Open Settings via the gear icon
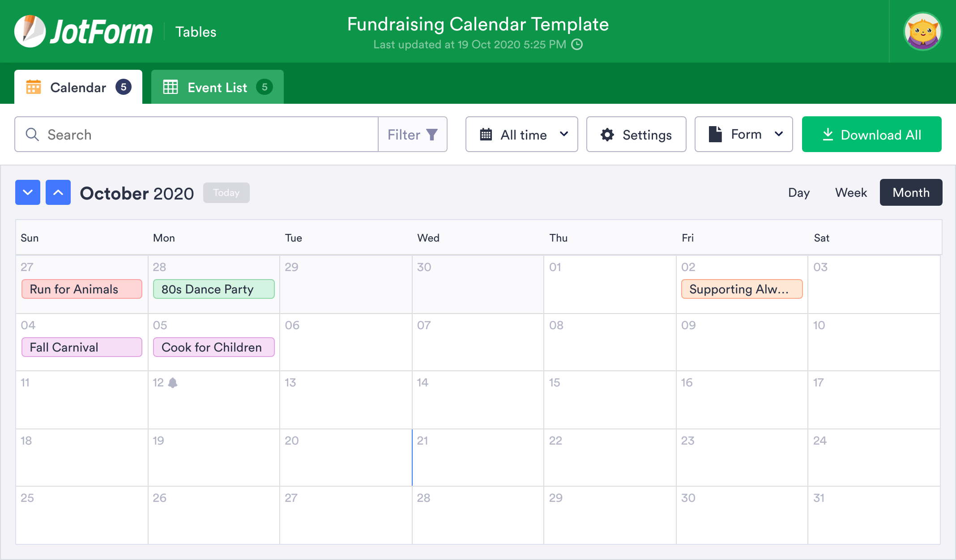Viewport: 956px width, 560px height. pos(607,135)
